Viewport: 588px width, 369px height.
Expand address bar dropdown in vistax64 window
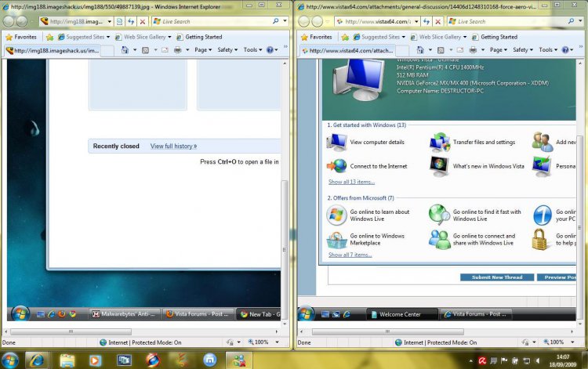416,21
